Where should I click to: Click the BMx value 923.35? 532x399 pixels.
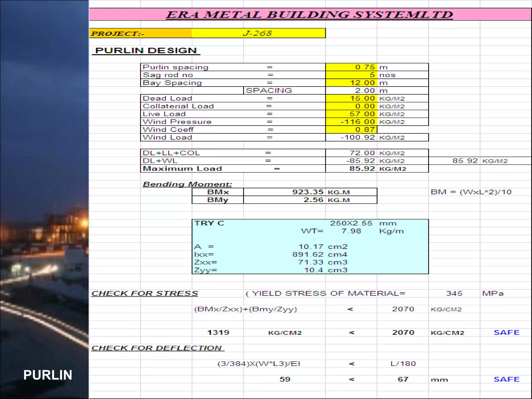click(x=308, y=192)
